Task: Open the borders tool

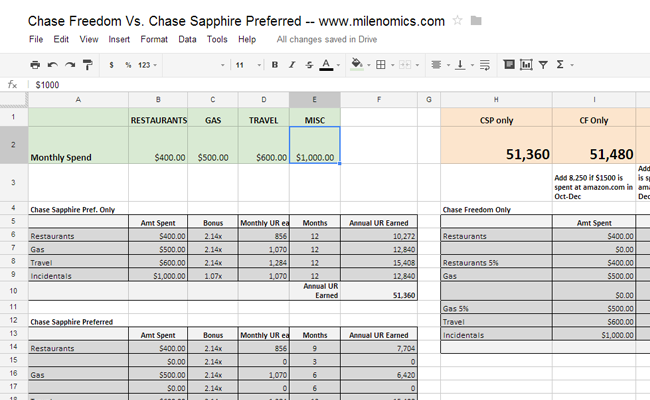Action: tap(381, 65)
